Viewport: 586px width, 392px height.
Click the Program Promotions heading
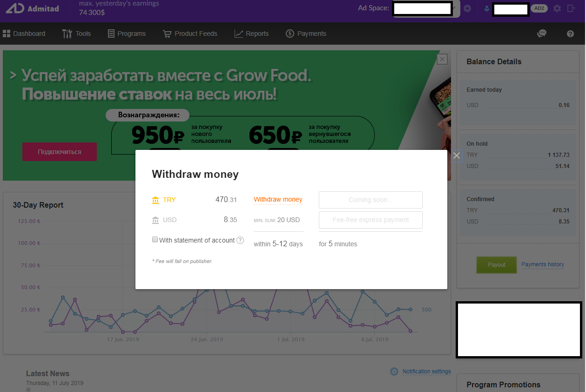tap(503, 385)
